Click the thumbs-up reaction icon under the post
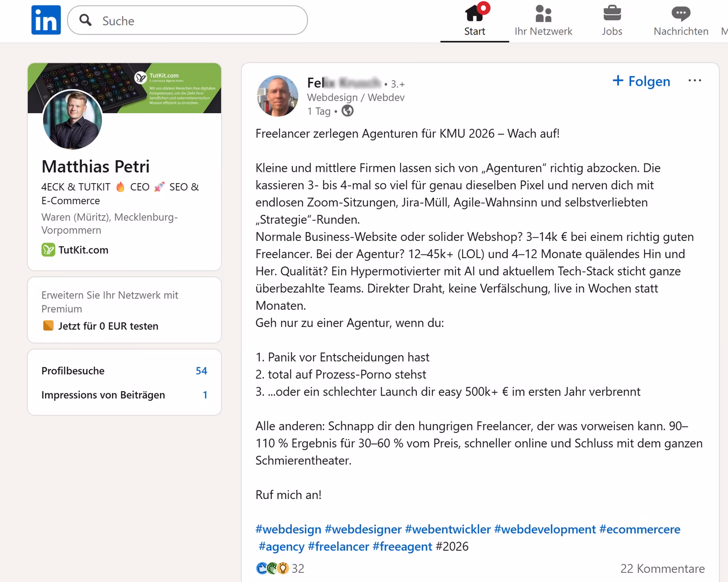 261,568
